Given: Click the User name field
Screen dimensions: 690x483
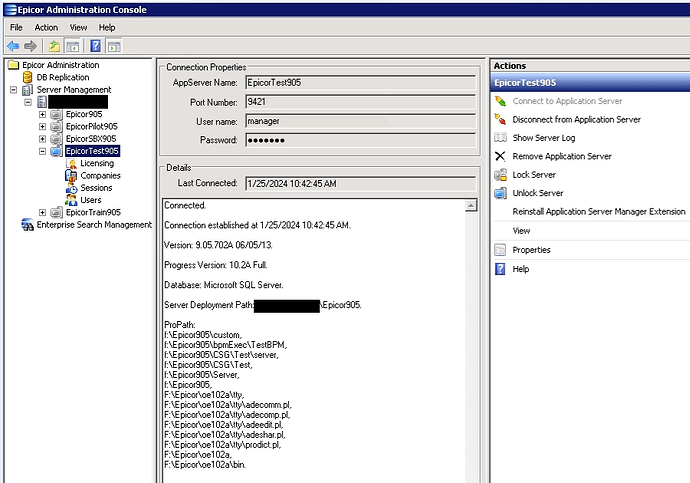Looking at the screenshot, I should [360, 121].
